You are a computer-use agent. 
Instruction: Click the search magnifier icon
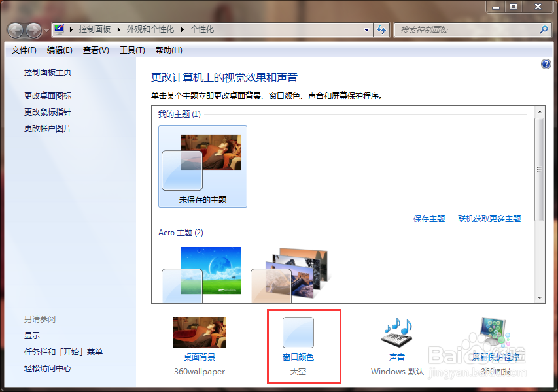[x=544, y=29]
